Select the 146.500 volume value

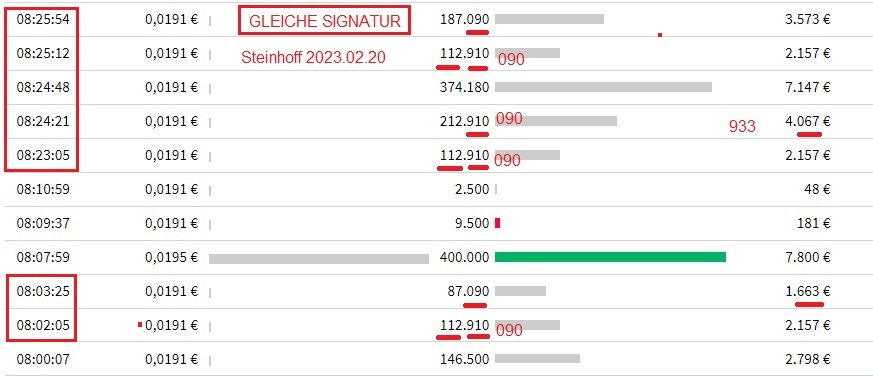point(464,359)
